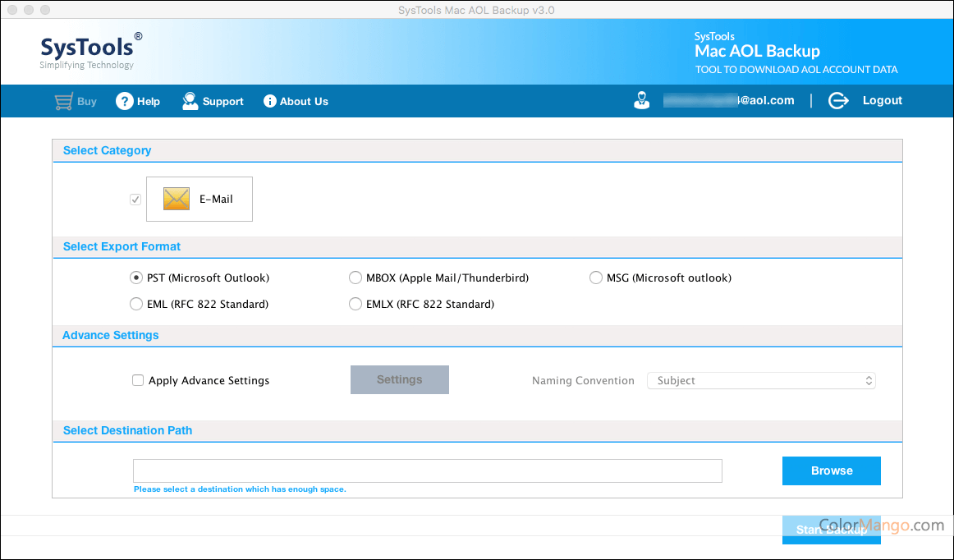
Task: Click the Start Backup button
Action: (x=831, y=530)
